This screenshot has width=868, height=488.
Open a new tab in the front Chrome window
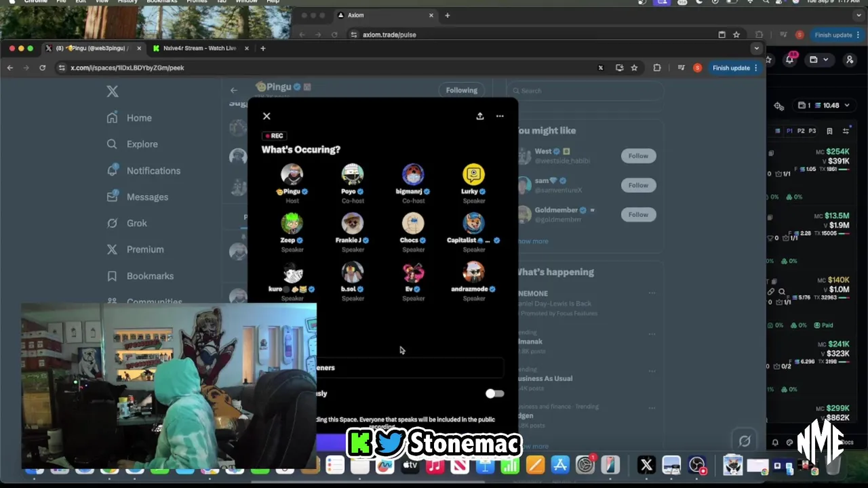[263, 48]
